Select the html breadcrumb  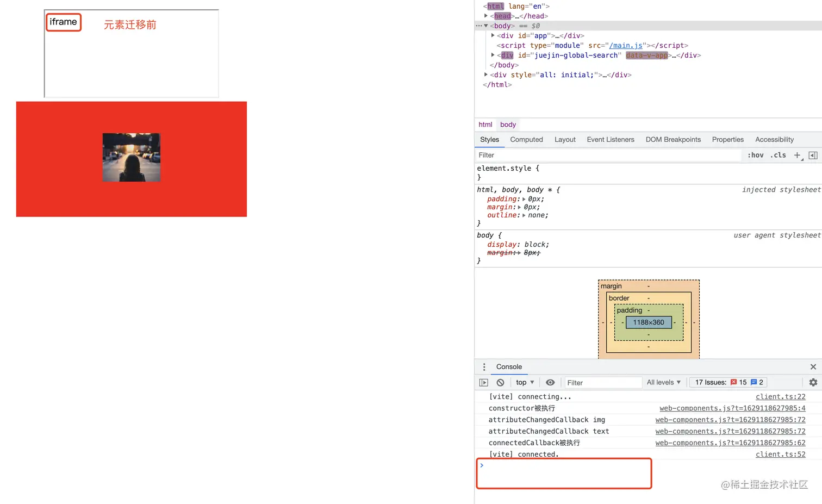(485, 125)
